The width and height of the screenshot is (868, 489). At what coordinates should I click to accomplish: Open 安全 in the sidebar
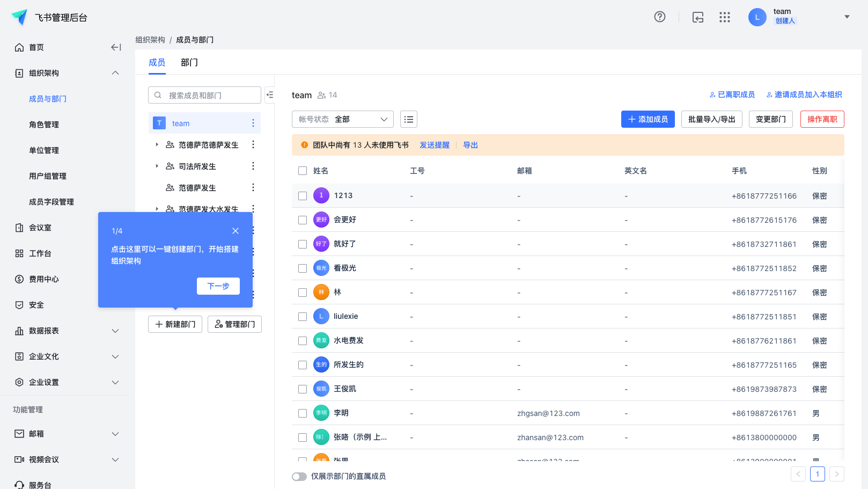[x=36, y=305]
